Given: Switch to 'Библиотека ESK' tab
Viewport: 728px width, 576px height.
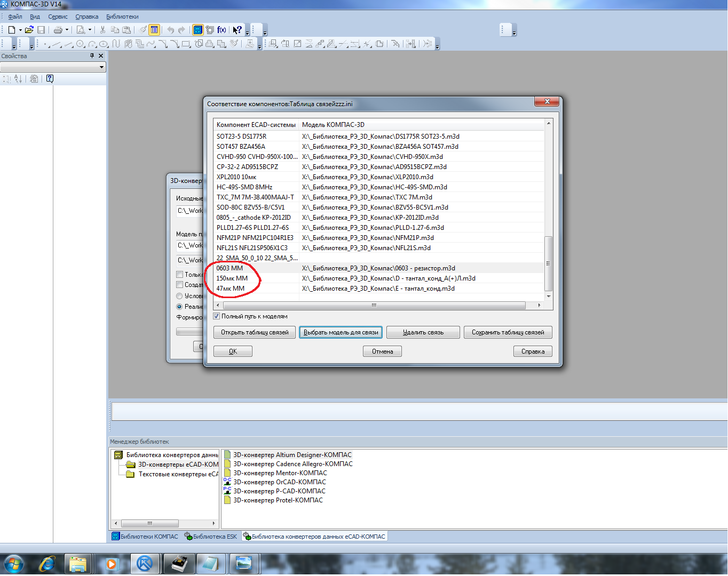Looking at the screenshot, I should pyautogui.click(x=211, y=537).
